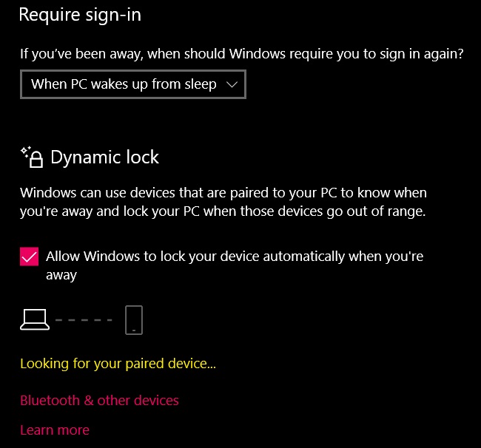The width and height of the screenshot is (481, 448).
Task: Open the Learn more link
Action: 55,430
